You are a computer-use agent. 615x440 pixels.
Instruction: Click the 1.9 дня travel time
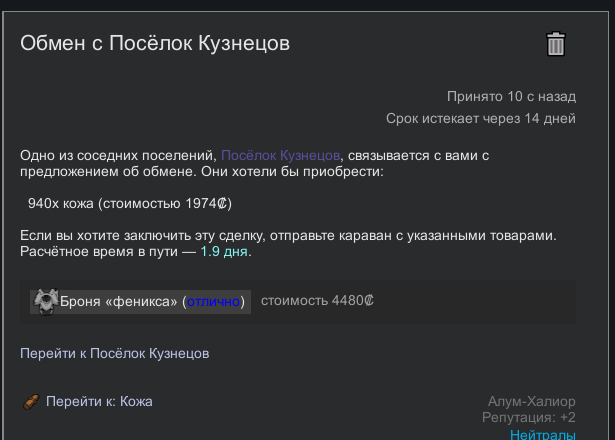[x=224, y=251]
